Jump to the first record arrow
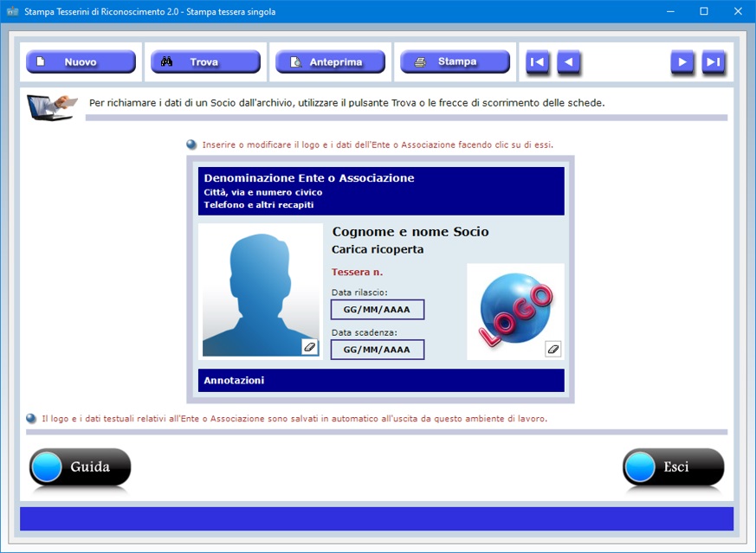Image resolution: width=756 pixels, height=553 pixels. [537, 61]
